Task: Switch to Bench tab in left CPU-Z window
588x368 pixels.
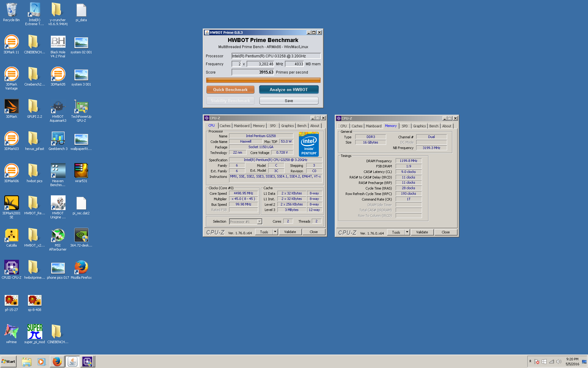Action: coord(302,126)
